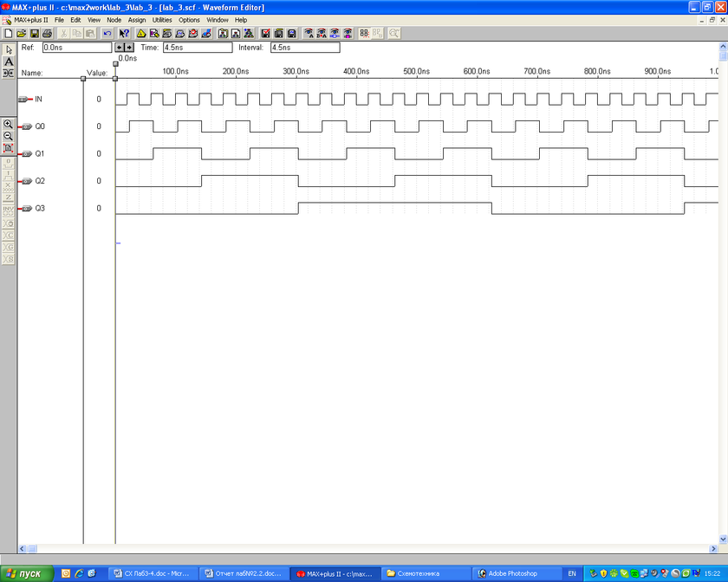This screenshot has width=728, height=582.
Task: Open the Utilities menu
Action: tap(162, 20)
